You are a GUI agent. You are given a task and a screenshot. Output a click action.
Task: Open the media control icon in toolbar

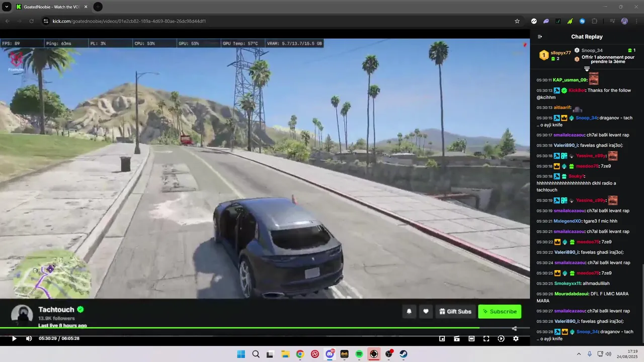[612, 21]
